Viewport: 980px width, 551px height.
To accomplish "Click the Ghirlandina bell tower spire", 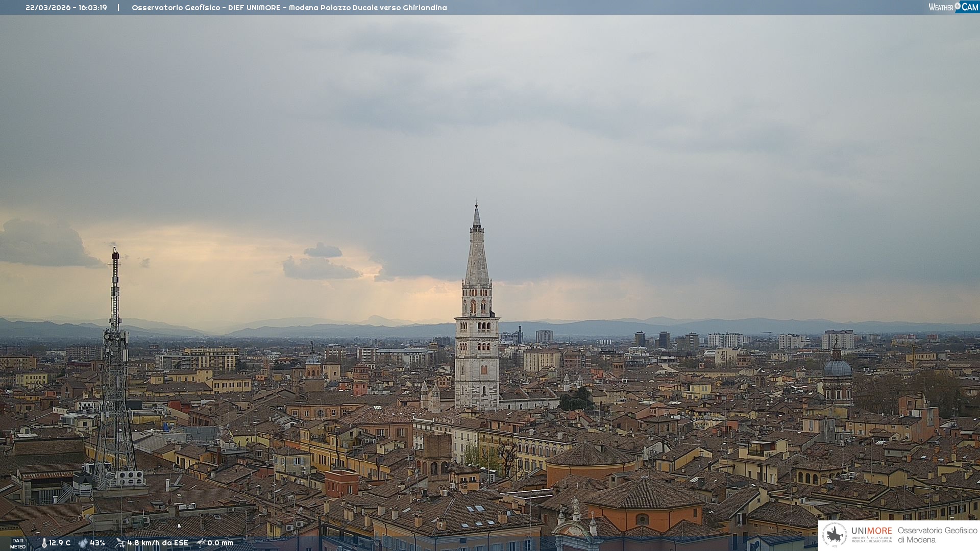I will tap(477, 255).
